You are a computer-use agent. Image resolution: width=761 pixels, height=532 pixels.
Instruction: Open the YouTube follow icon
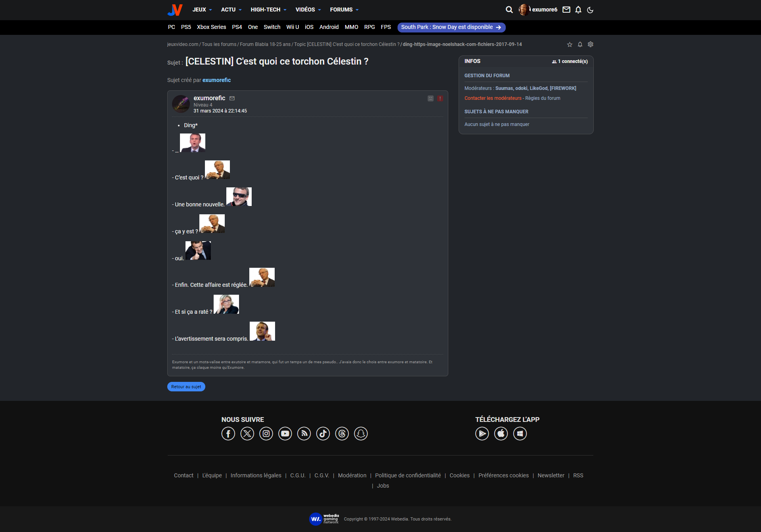(x=285, y=434)
